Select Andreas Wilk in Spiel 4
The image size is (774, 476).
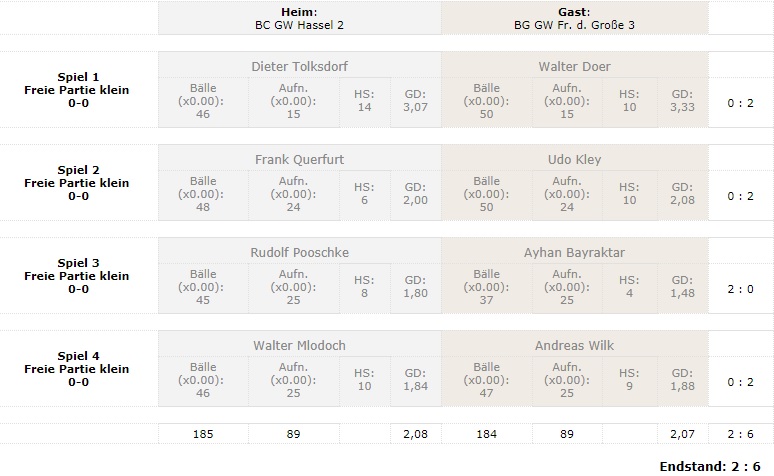[574, 345]
